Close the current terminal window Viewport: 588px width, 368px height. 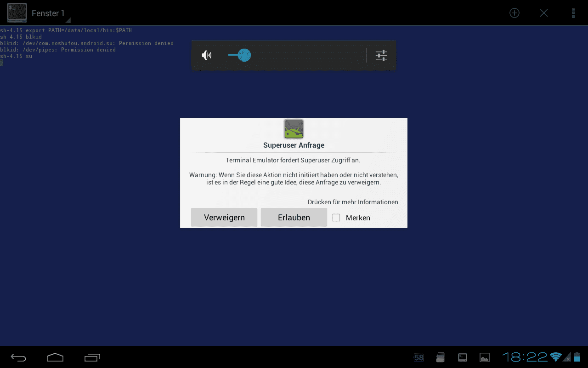click(544, 13)
